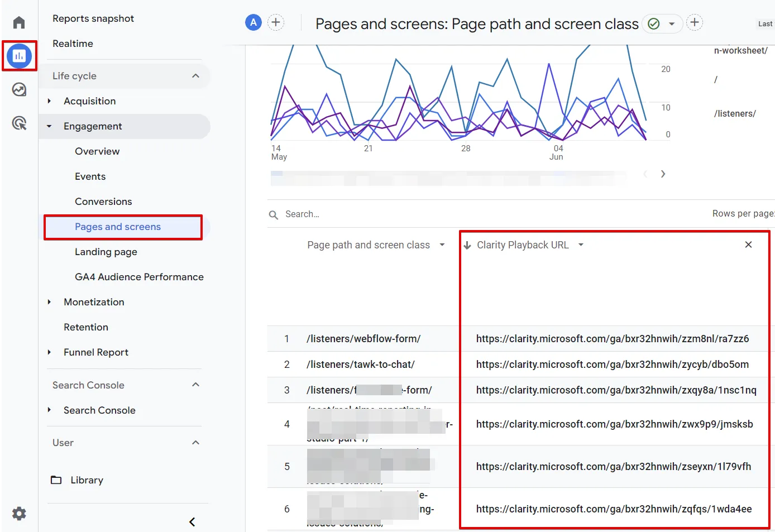
Task: Expand the Acquisition section
Action: tap(49, 101)
